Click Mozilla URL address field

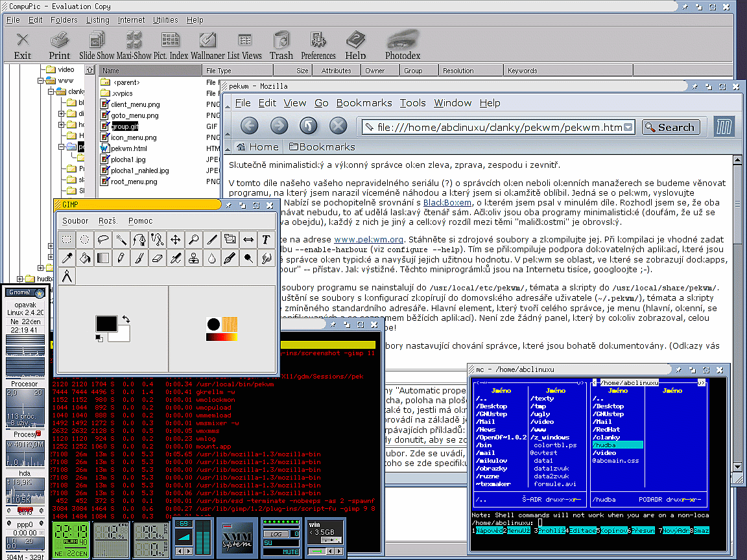[498, 127]
